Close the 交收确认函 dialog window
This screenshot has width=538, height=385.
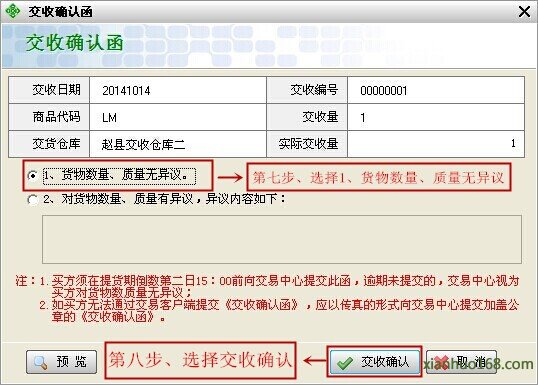[525, 12]
